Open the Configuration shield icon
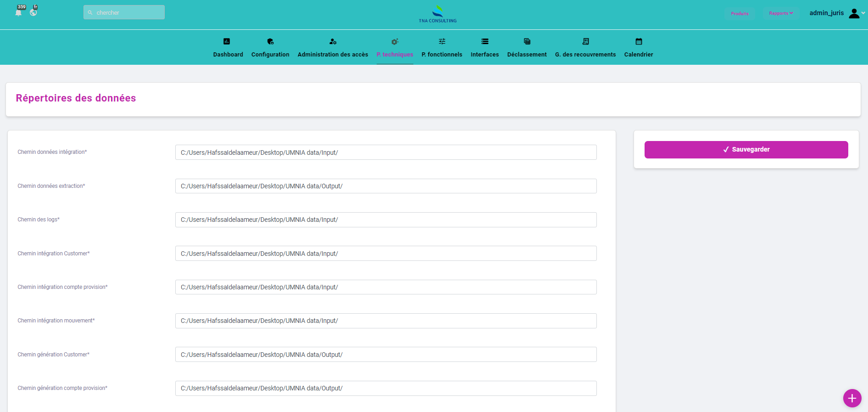The height and width of the screenshot is (412, 868). pyautogui.click(x=270, y=41)
